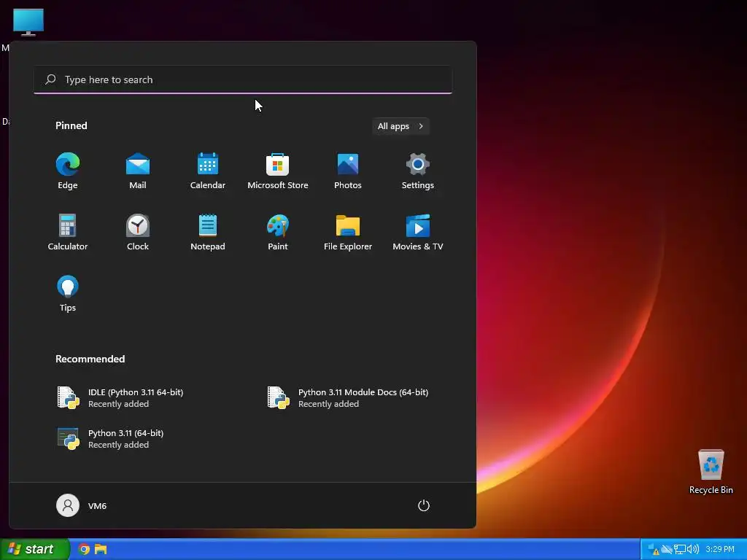Click the start button on taskbar
This screenshot has height=560, width=747.
pyautogui.click(x=34, y=549)
